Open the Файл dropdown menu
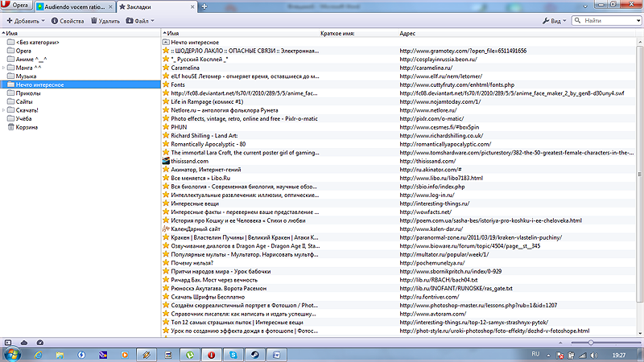644x362 pixels. (x=140, y=21)
